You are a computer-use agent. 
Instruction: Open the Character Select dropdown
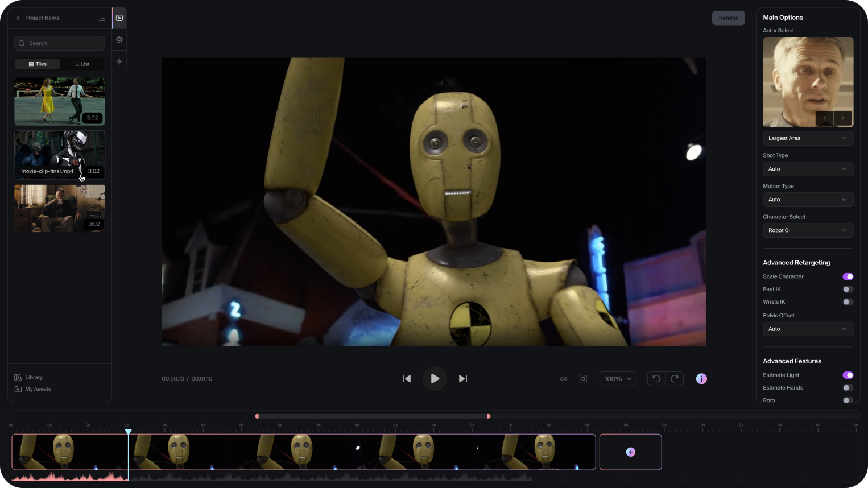point(808,230)
